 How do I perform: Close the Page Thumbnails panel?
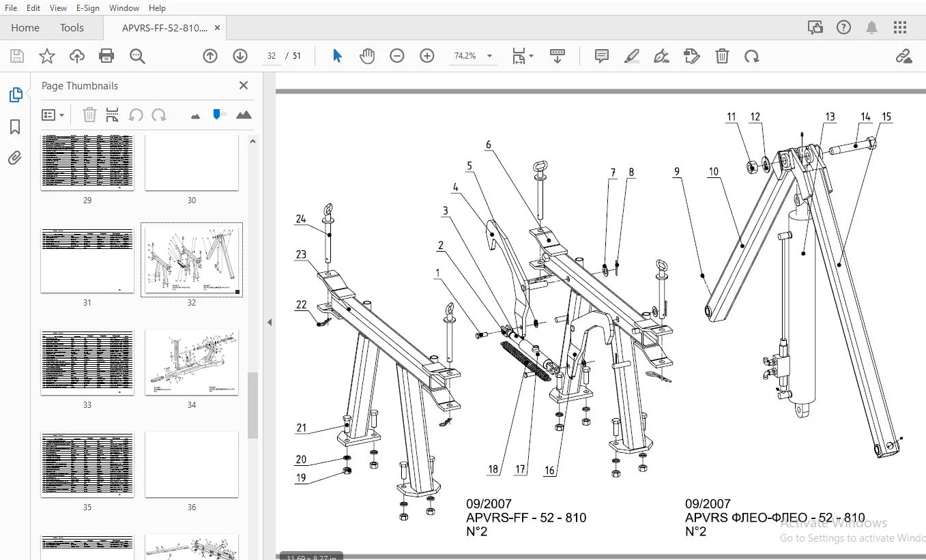pyautogui.click(x=244, y=85)
